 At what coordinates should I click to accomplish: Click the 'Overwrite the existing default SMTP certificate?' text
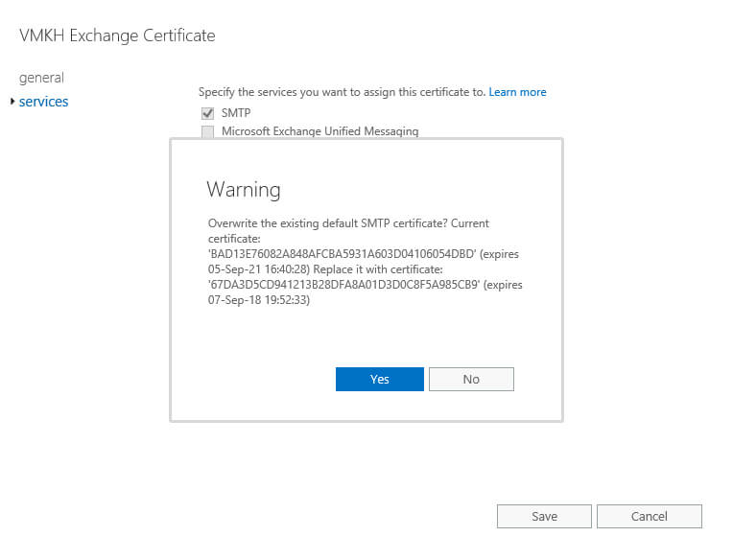point(328,223)
